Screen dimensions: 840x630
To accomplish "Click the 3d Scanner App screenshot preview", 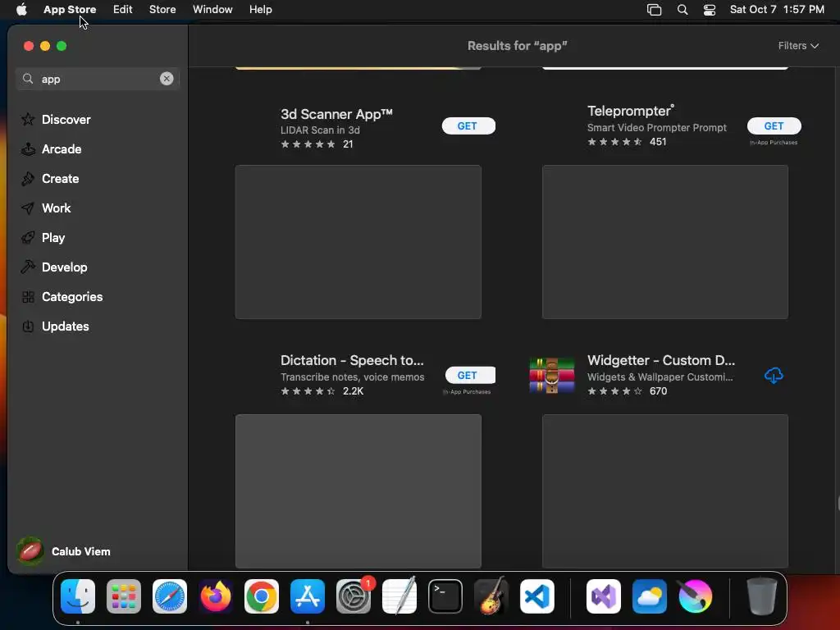I will [x=358, y=242].
